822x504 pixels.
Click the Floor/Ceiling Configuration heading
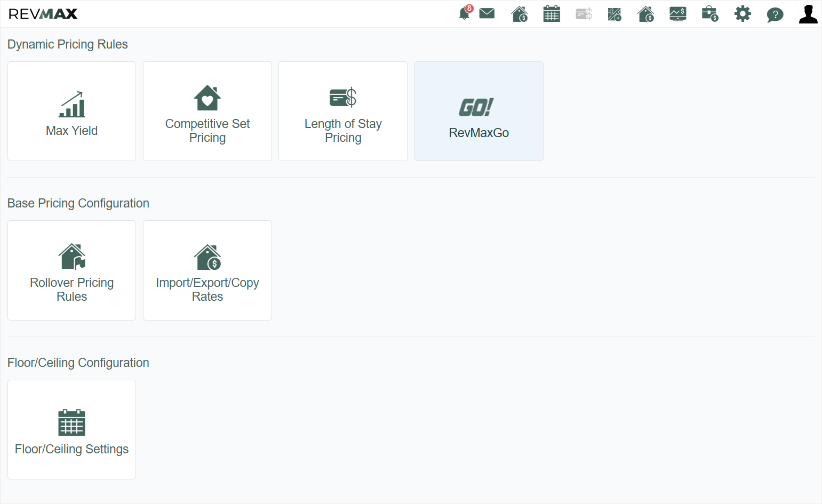click(x=78, y=363)
